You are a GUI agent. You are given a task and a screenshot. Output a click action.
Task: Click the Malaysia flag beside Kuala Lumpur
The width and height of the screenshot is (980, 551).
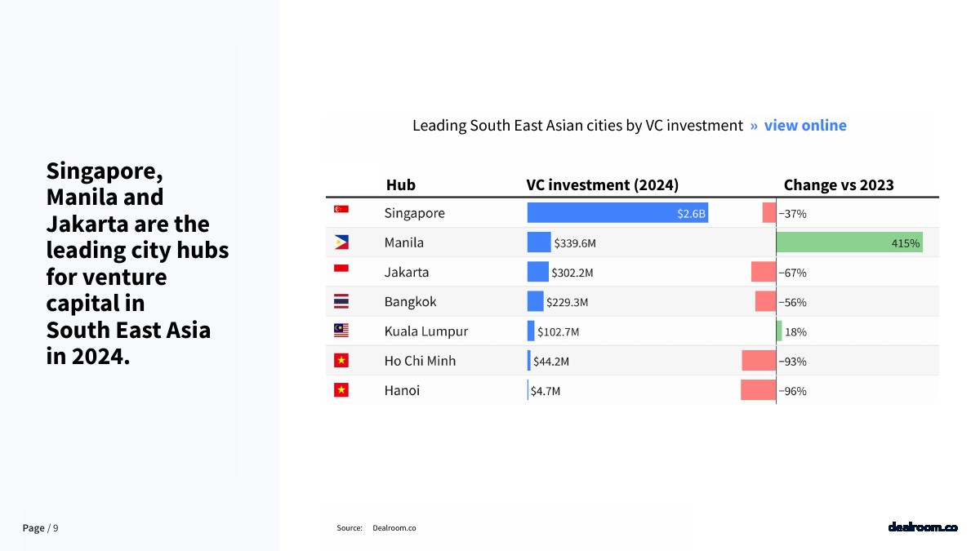[341, 331]
